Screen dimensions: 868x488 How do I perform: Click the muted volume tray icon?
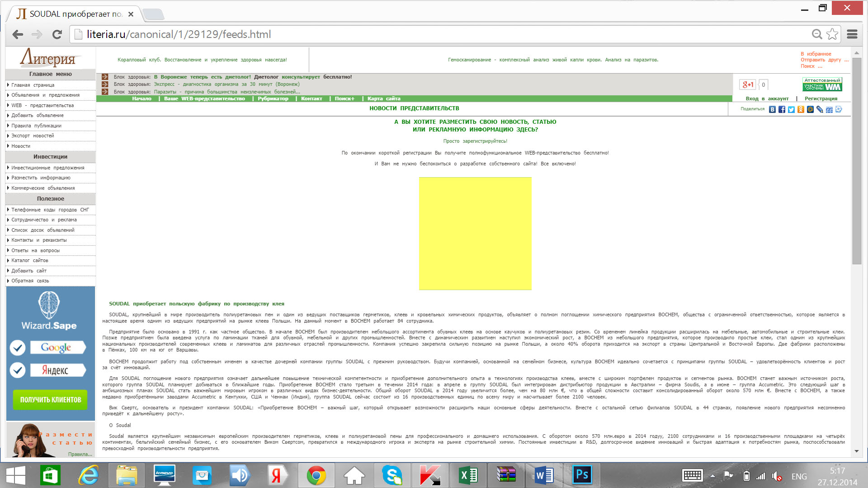(777, 476)
